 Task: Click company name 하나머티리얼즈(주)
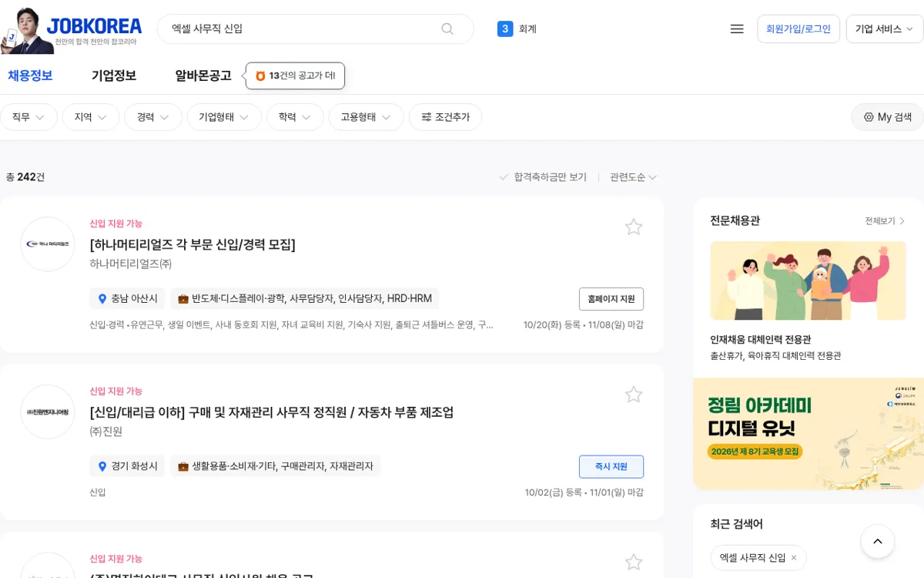(131, 264)
